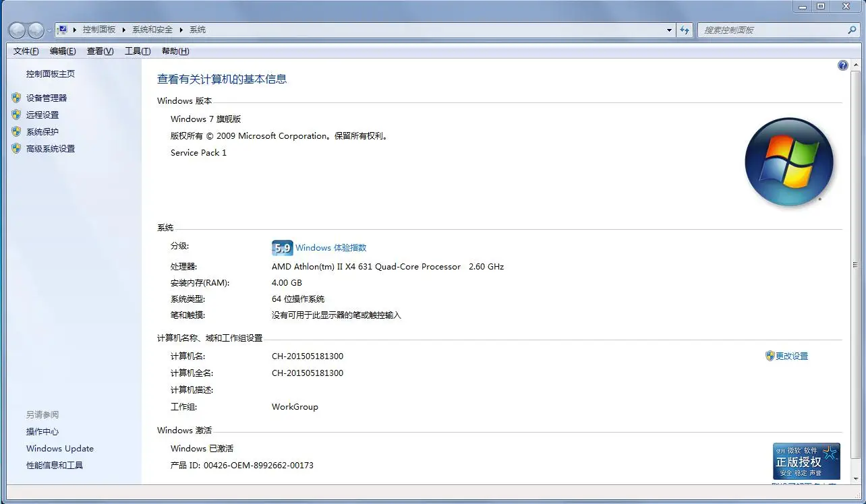Image resolution: width=866 pixels, height=504 pixels.
Task: Click the back navigation arrow
Action: tap(18, 30)
